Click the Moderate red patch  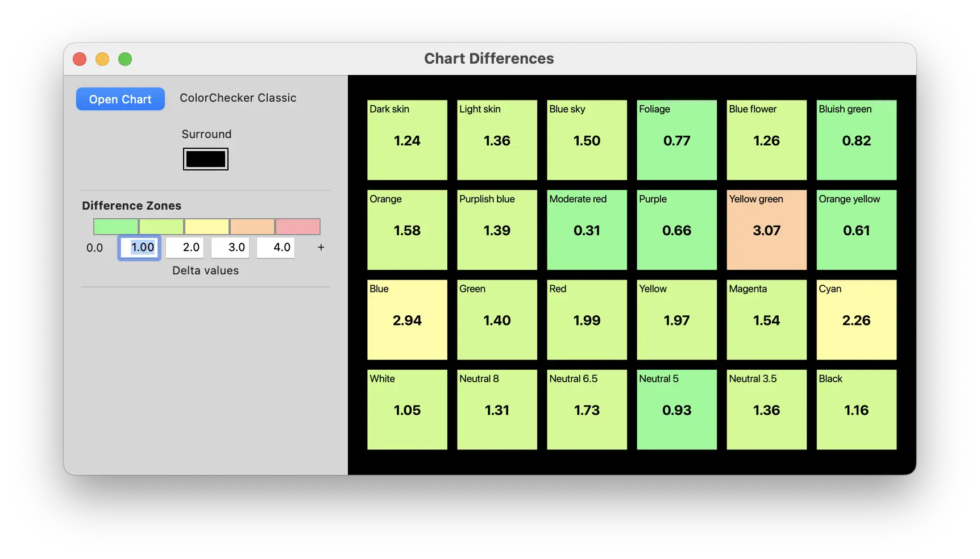[x=587, y=230]
